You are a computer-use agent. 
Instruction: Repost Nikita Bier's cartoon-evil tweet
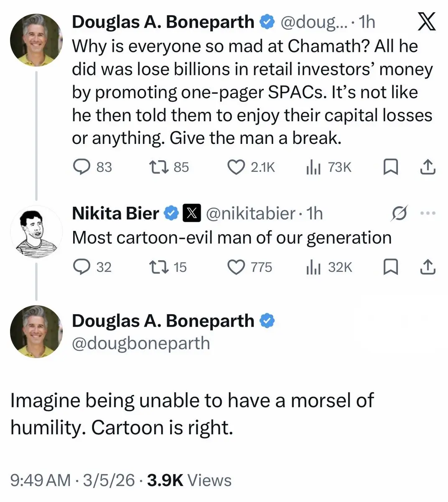click(159, 267)
